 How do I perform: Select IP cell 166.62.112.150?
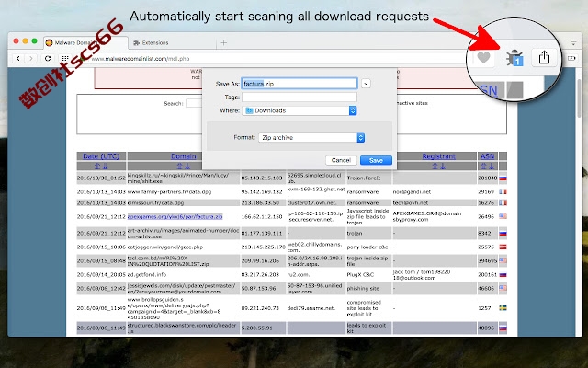click(x=262, y=217)
